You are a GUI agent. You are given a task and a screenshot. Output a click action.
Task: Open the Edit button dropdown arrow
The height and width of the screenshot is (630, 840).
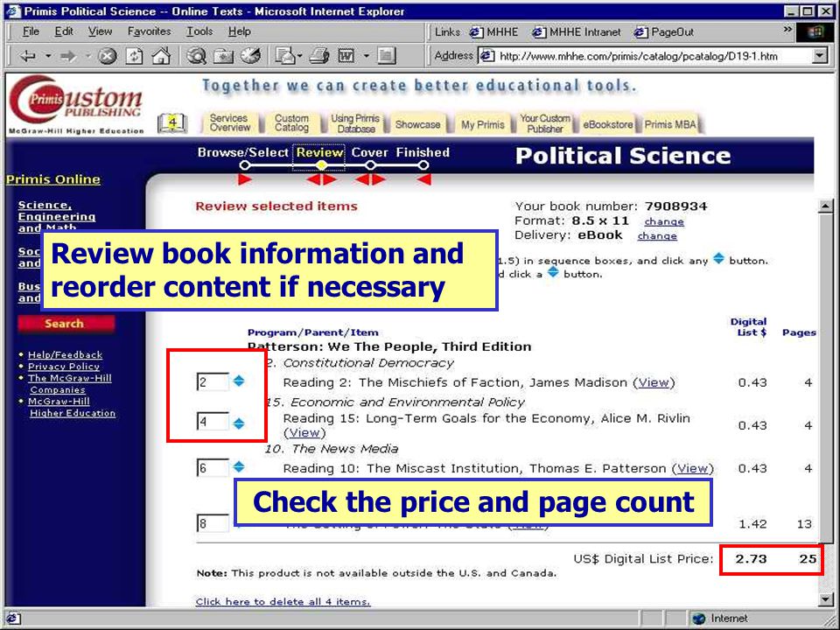367,56
